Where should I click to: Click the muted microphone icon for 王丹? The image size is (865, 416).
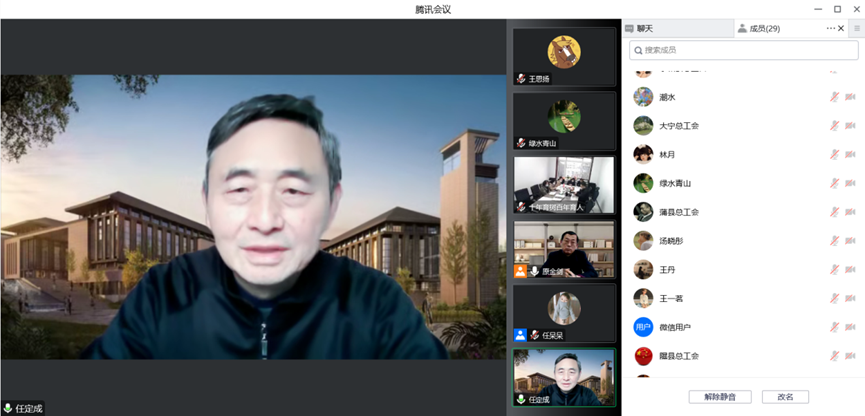[834, 270]
